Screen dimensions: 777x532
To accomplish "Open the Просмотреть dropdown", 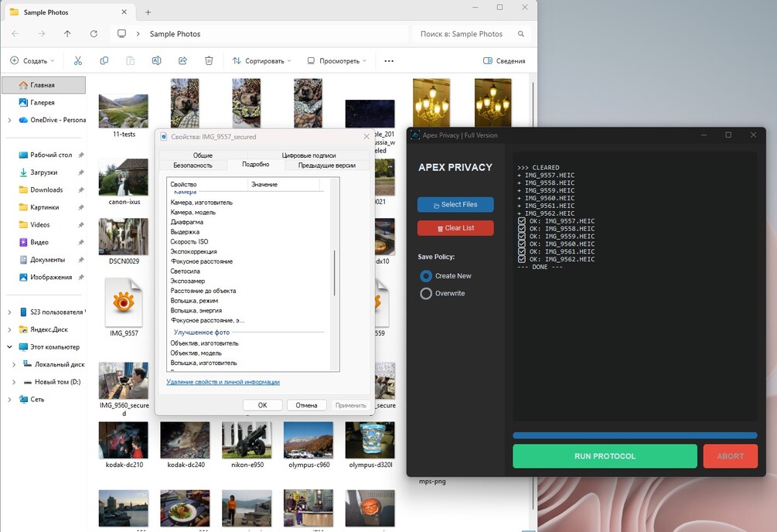I will [x=336, y=60].
